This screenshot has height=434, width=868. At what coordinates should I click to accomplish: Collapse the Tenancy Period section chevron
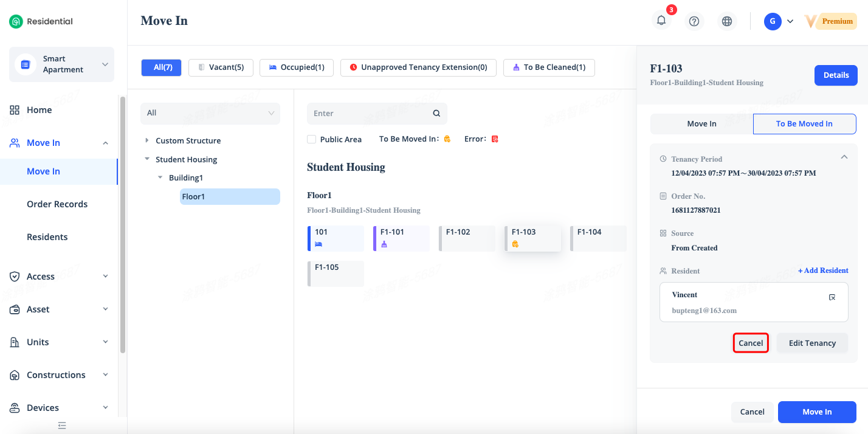[844, 157]
